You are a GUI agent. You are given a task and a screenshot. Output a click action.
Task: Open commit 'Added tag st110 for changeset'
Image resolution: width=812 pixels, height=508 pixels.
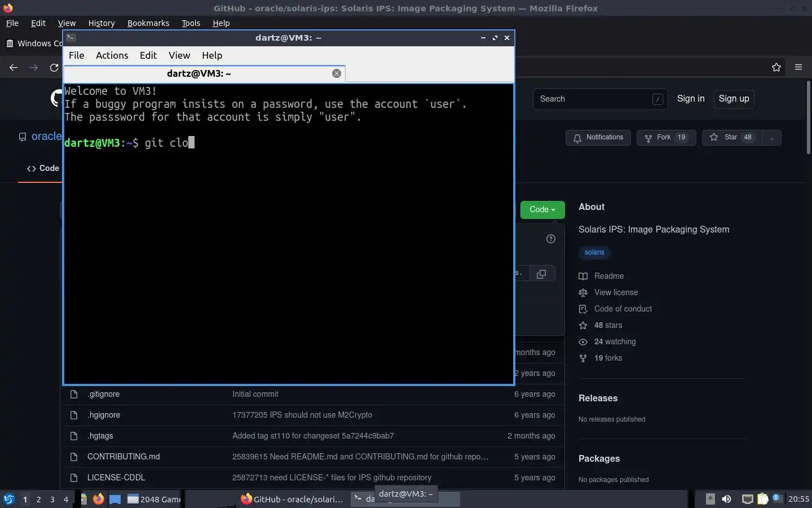[x=313, y=436]
